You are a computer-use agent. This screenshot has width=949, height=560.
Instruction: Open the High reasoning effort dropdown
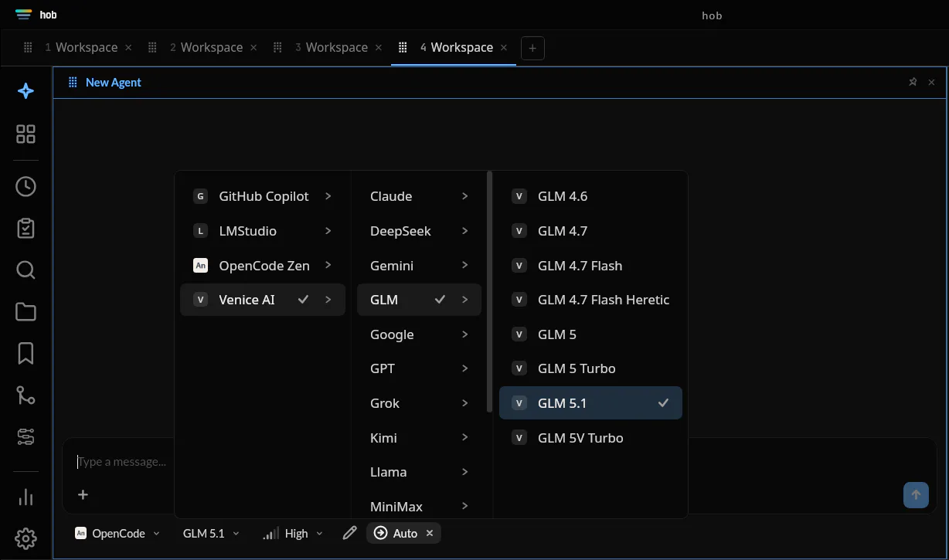pyautogui.click(x=294, y=533)
